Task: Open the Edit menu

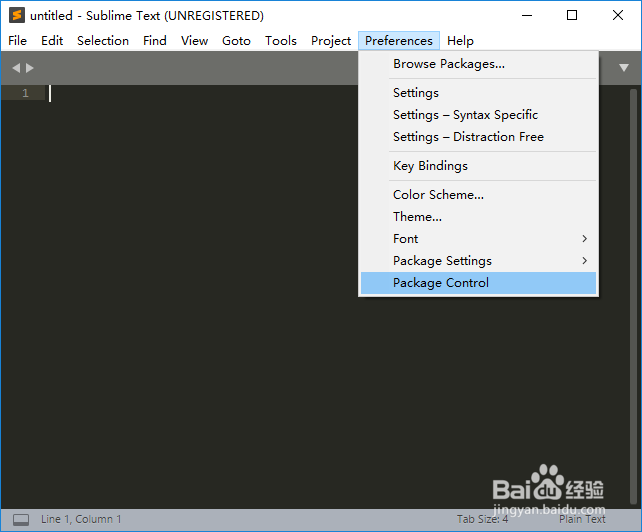Action: (x=52, y=41)
